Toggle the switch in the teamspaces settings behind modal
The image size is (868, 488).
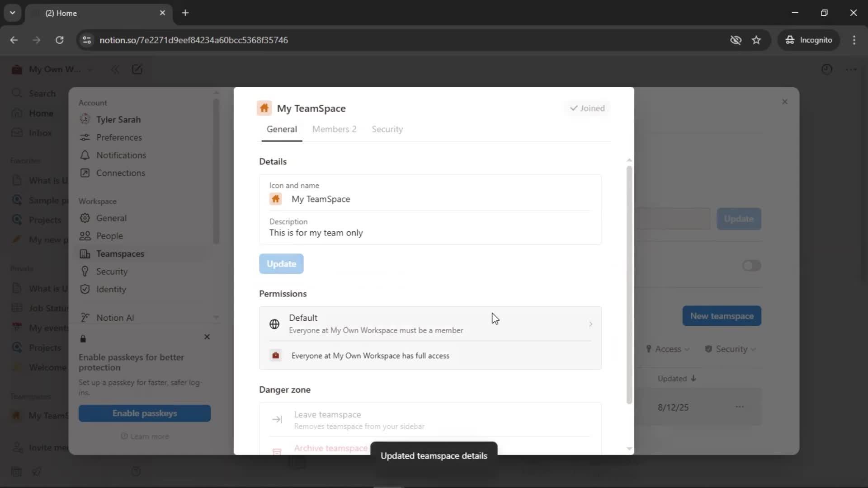[751, 266]
